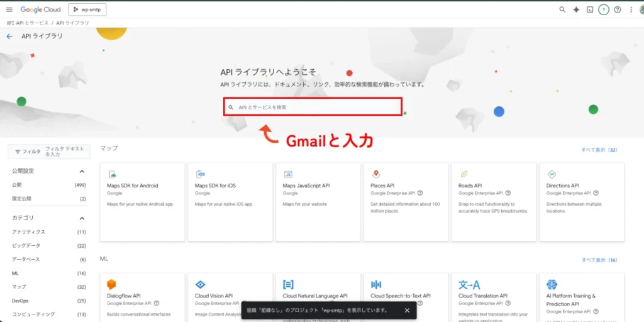Select the ビッグデータ category filter

(x=26, y=246)
